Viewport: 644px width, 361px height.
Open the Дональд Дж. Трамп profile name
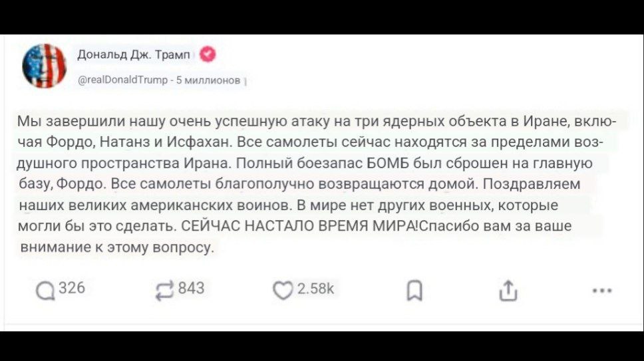click(134, 55)
